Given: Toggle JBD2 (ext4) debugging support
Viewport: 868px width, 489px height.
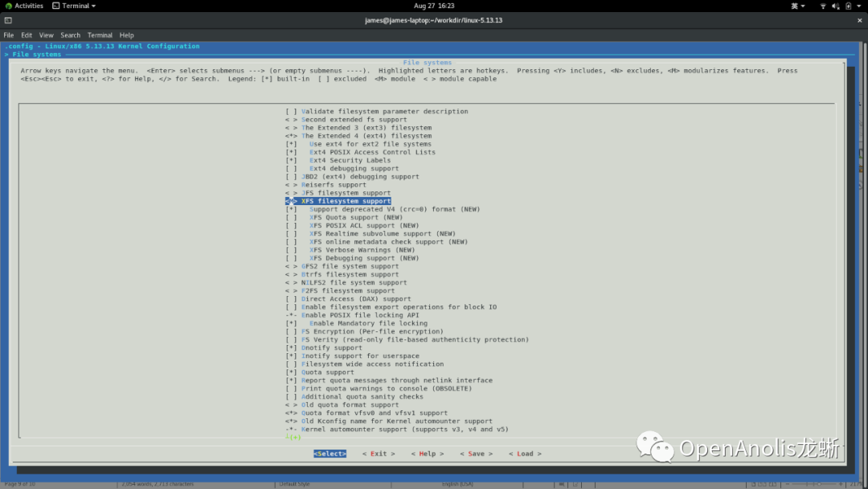Looking at the screenshot, I should (x=352, y=177).
